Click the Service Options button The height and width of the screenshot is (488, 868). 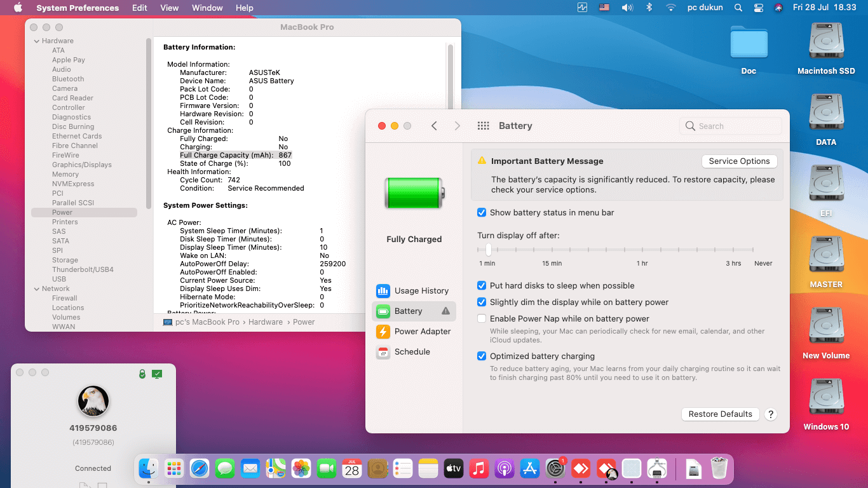739,161
